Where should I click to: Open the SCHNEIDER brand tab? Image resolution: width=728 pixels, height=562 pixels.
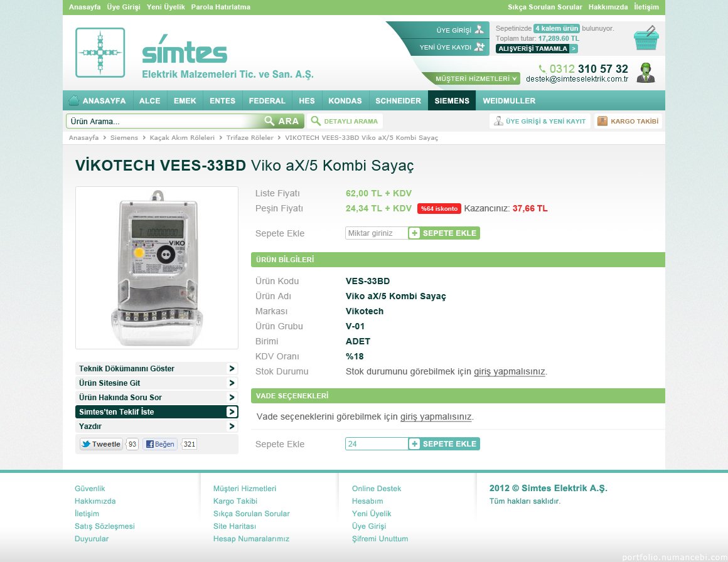(398, 101)
